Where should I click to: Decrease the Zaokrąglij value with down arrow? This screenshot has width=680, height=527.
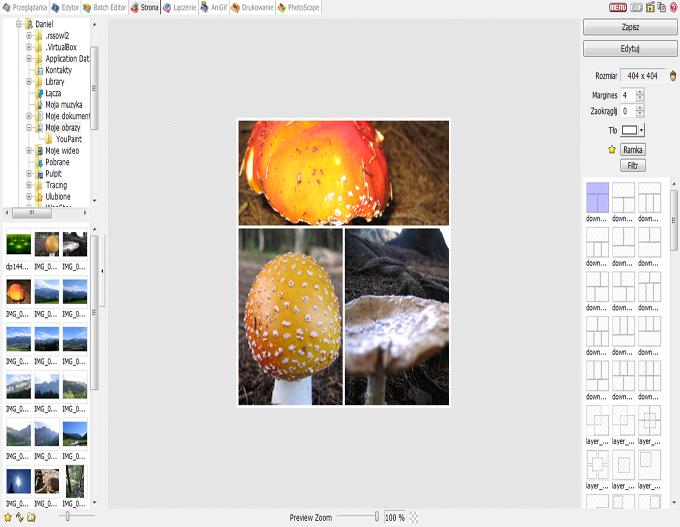(640, 114)
